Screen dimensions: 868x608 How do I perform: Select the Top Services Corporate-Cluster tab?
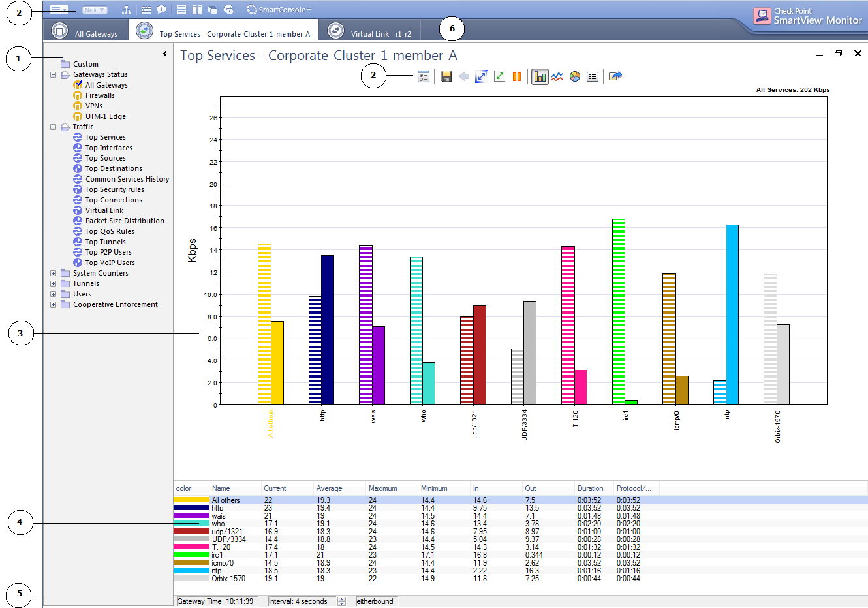(223, 31)
